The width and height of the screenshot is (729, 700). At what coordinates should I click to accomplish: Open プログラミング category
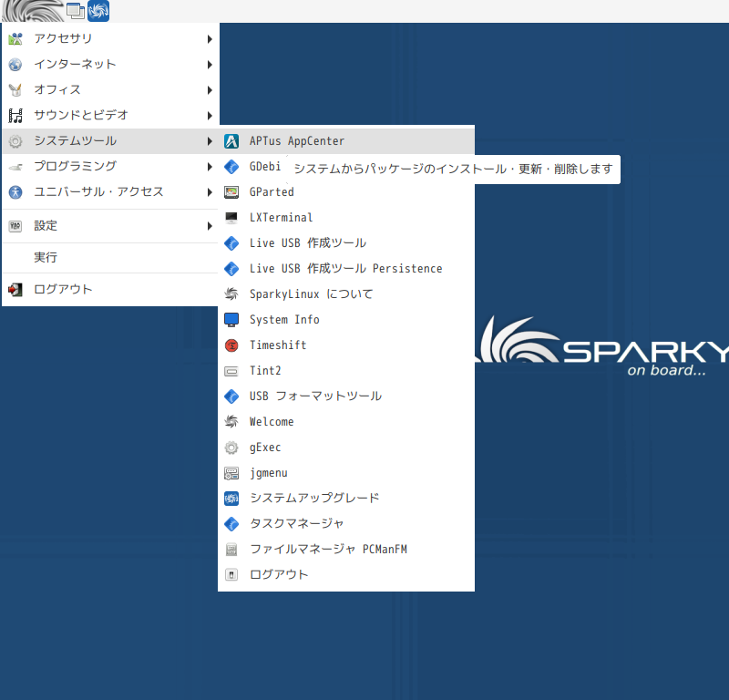(110, 167)
